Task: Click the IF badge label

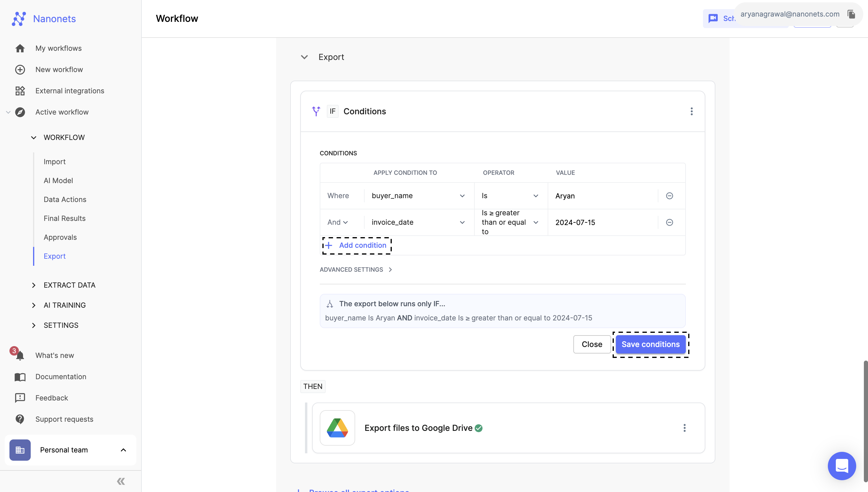Action: [332, 111]
